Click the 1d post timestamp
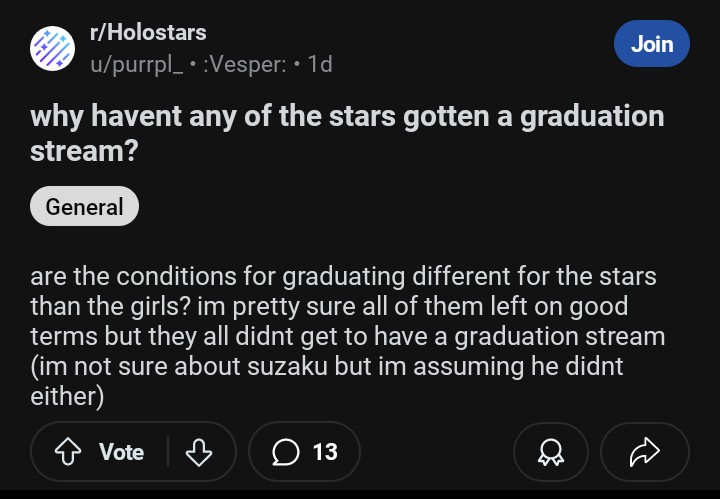 (x=320, y=64)
